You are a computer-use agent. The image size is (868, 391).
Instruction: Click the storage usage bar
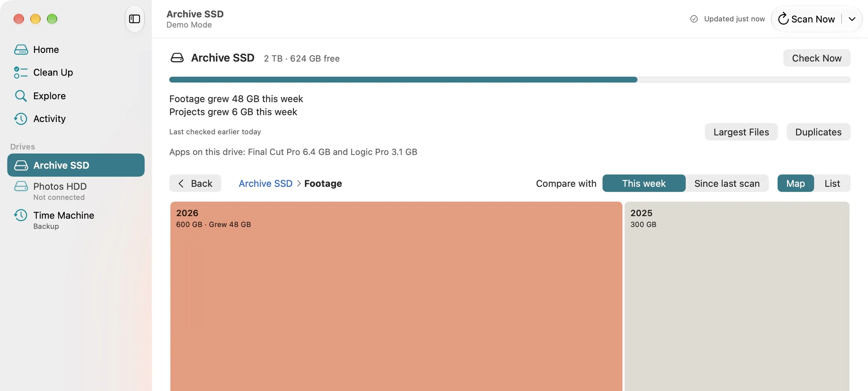[x=510, y=80]
